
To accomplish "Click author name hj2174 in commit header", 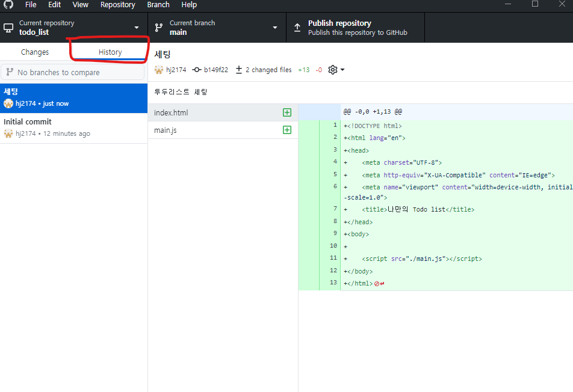I will pyautogui.click(x=176, y=70).
